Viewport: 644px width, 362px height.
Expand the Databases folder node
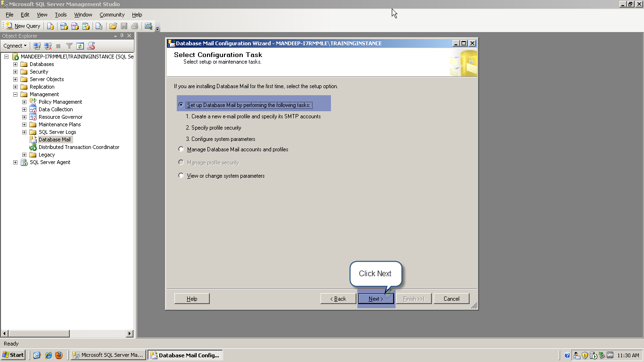click(15, 64)
